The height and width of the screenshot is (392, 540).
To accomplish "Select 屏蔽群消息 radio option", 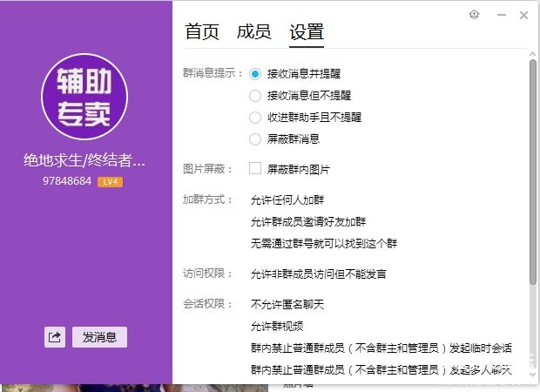I will click(x=255, y=139).
